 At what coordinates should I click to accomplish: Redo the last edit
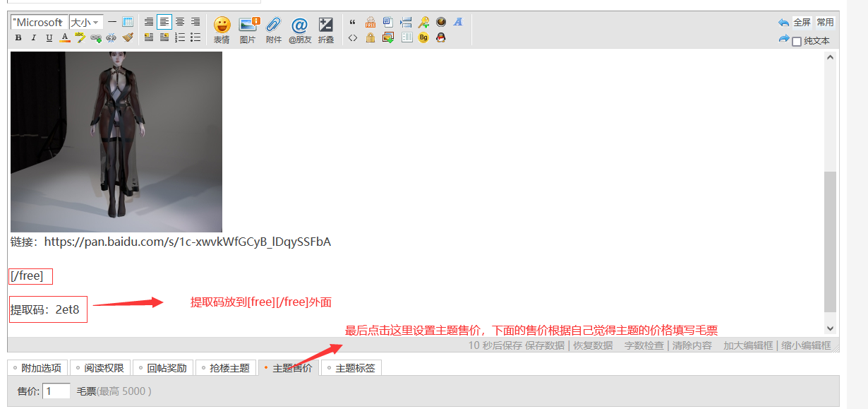[783, 40]
